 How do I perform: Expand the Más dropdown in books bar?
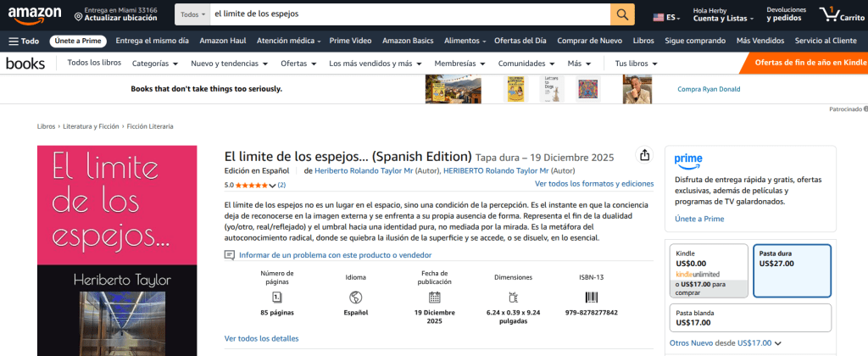(x=579, y=64)
